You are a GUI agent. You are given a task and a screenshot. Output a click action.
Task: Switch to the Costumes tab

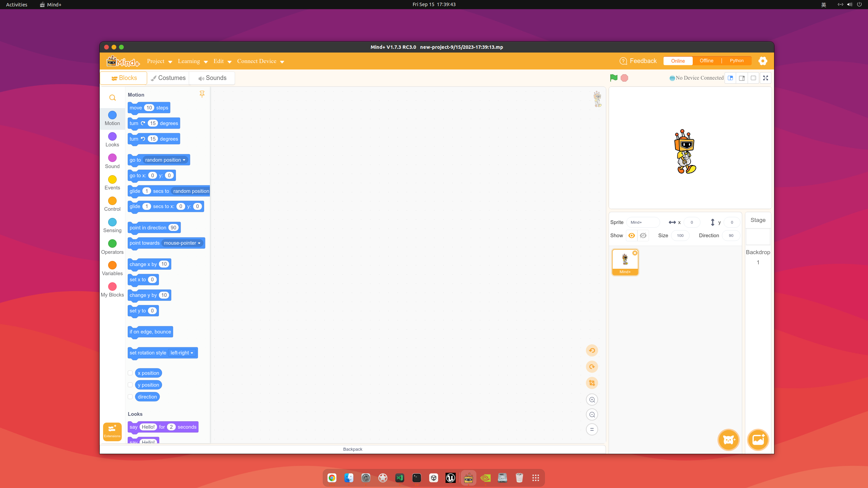point(168,78)
